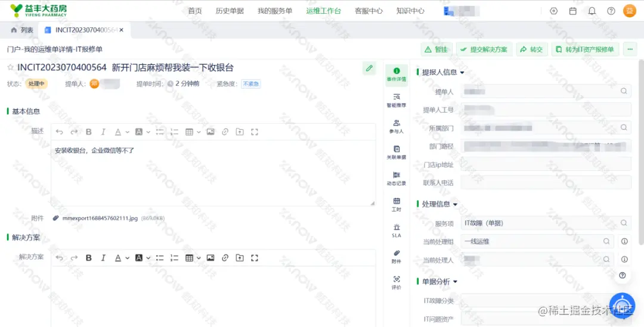Click undo in the 解决方案 editor
The height and width of the screenshot is (327, 644).
[x=60, y=258]
